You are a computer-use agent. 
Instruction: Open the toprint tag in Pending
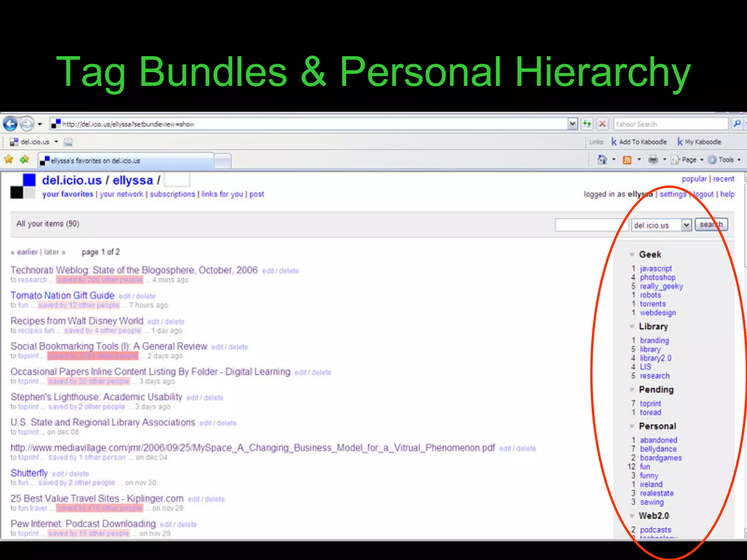tap(650, 404)
